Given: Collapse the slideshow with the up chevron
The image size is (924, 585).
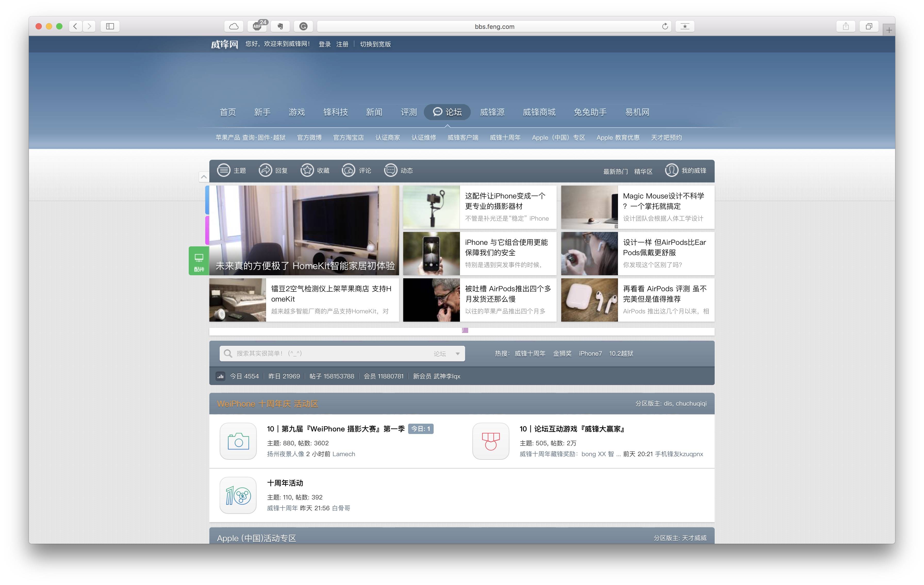Looking at the screenshot, I should [x=204, y=177].
